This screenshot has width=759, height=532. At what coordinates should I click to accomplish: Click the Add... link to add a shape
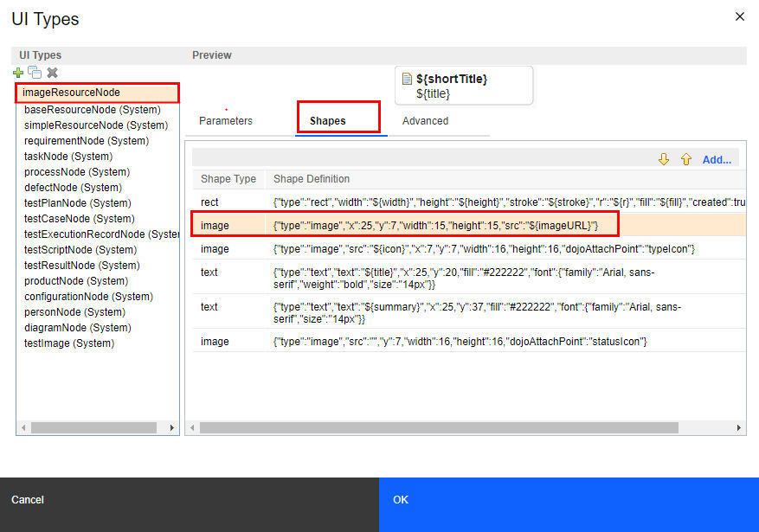(x=716, y=160)
